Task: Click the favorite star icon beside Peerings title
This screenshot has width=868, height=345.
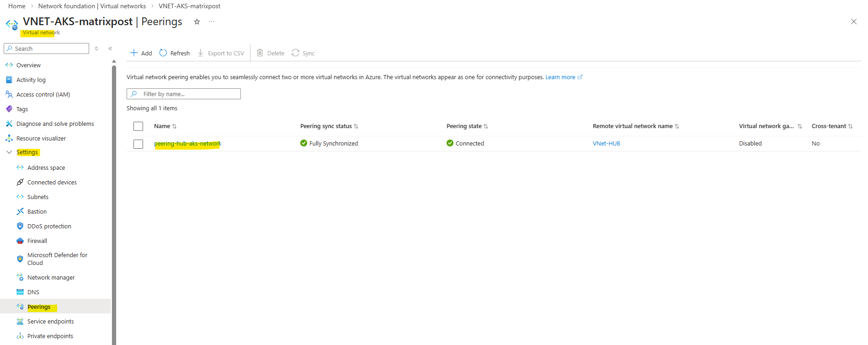Action: (x=197, y=22)
